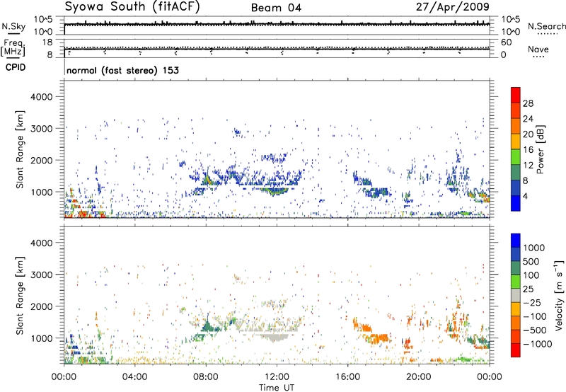This screenshot has height=392, width=566.
Task: Click the blue top segment of Velocity colorbar
Action: 516,241
